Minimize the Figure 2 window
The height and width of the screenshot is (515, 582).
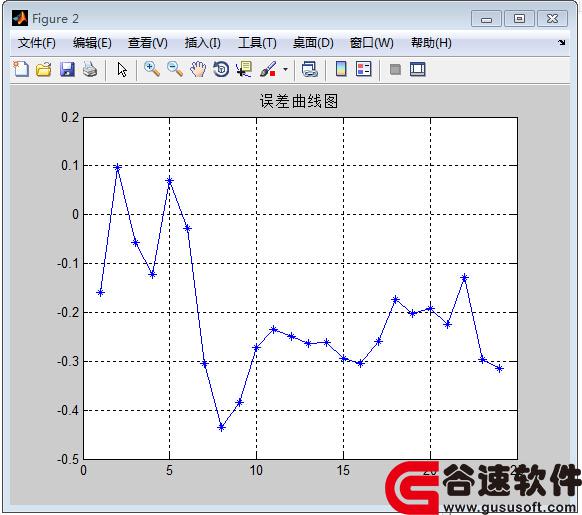[486, 19]
